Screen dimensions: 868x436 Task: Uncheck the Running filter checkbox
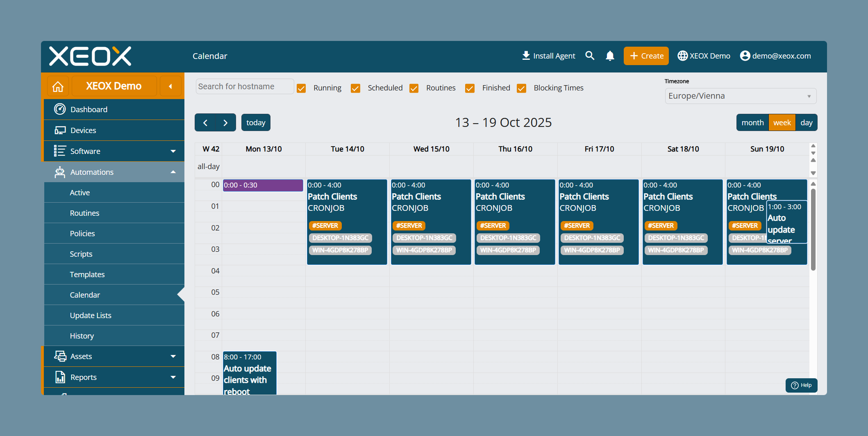(x=301, y=88)
